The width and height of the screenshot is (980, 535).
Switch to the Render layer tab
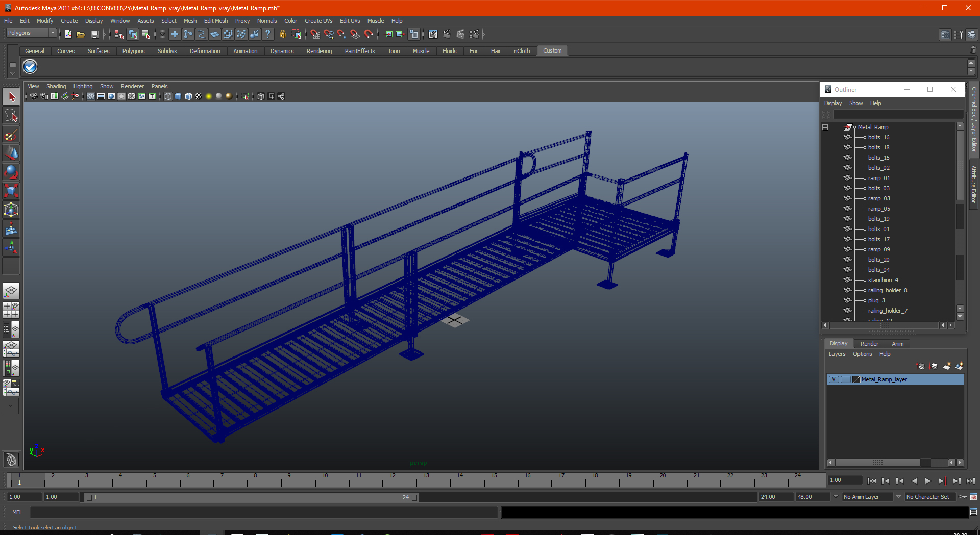pyautogui.click(x=869, y=344)
